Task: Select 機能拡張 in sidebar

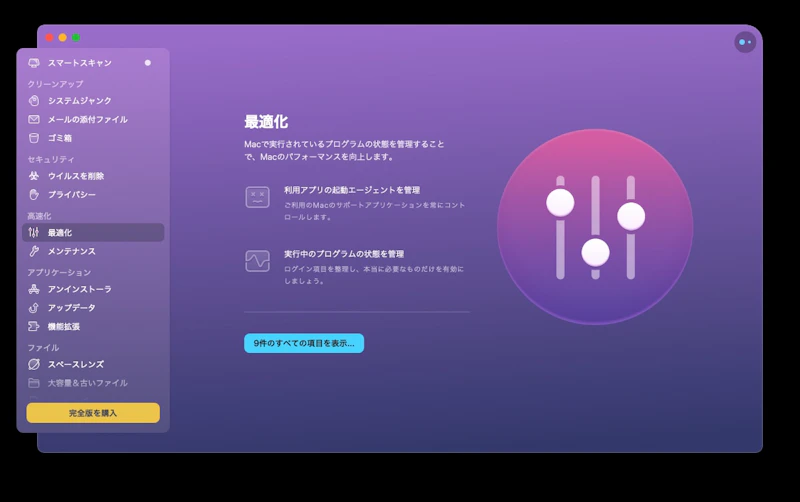Action: 93,327
